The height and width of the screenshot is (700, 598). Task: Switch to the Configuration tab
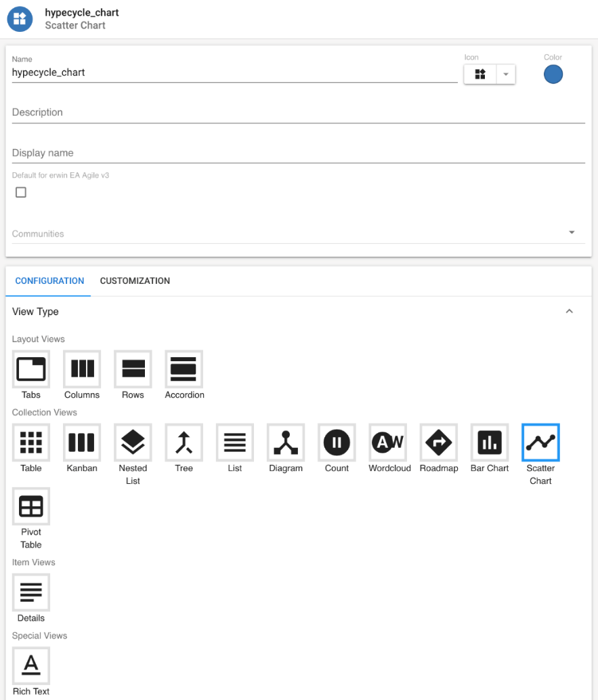click(x=49, y=281)
